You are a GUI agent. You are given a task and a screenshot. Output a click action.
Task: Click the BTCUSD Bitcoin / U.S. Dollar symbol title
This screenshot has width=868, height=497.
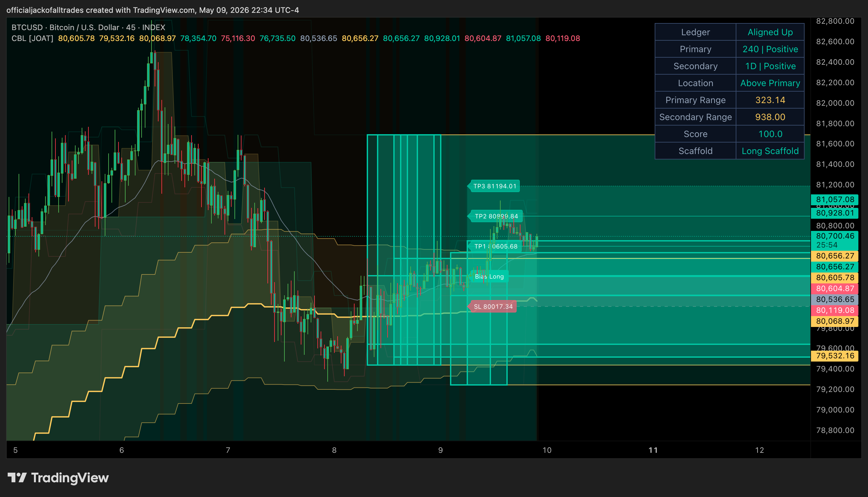coord(88,27)
